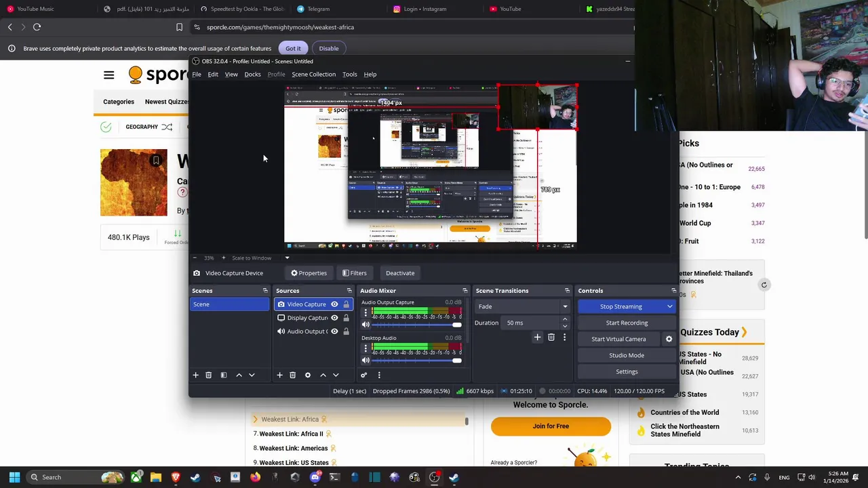Remove selected source with Sources trash icon
The width and height of the screenshot is (868, 488).
pyautogui.click(x=292, y=375)
